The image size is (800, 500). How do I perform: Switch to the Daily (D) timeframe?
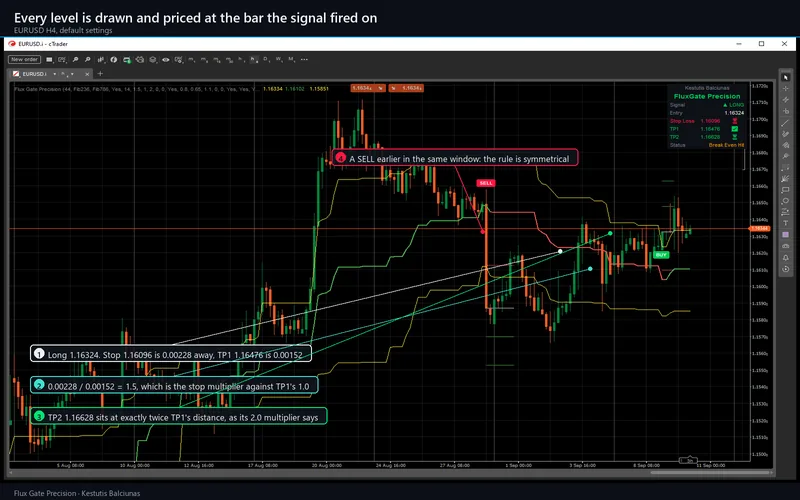coord(266,60)
